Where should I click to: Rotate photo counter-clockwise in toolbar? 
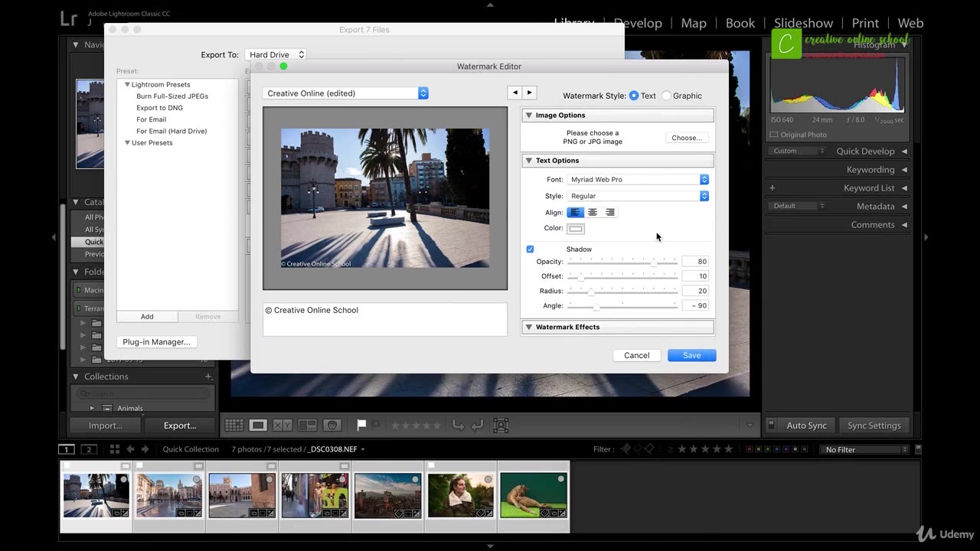click(458, 425)
